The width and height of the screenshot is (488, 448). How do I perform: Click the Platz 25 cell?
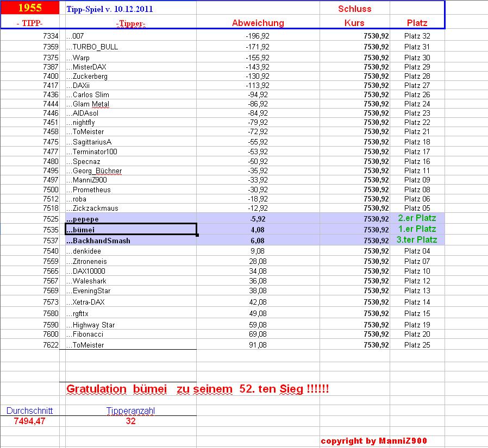pyautogui.click(x=417, y=345)
